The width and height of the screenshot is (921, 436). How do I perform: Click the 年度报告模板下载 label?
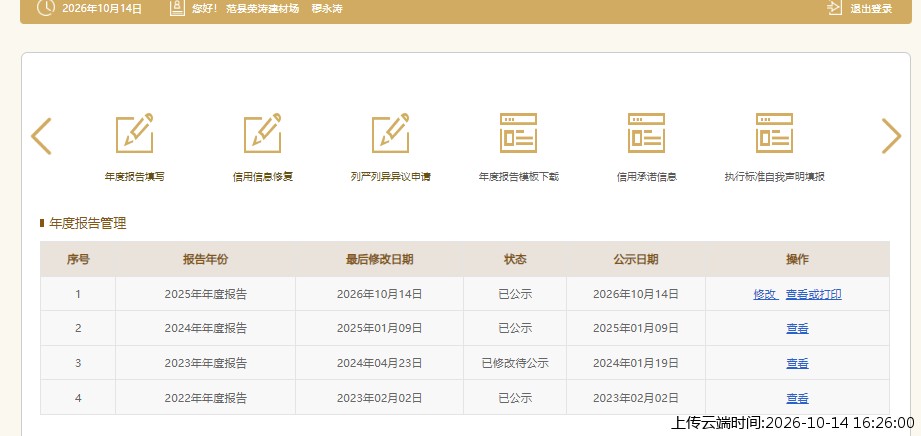tap(519, 177)
